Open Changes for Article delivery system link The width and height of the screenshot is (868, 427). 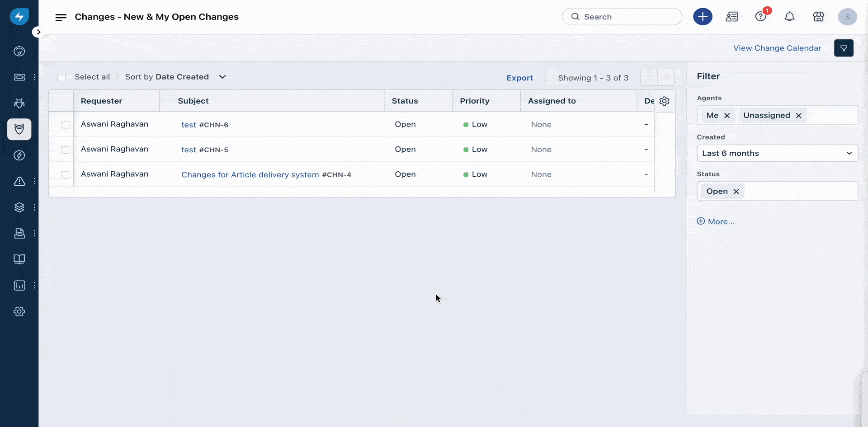pyautogui.click(x=250, y=174)
